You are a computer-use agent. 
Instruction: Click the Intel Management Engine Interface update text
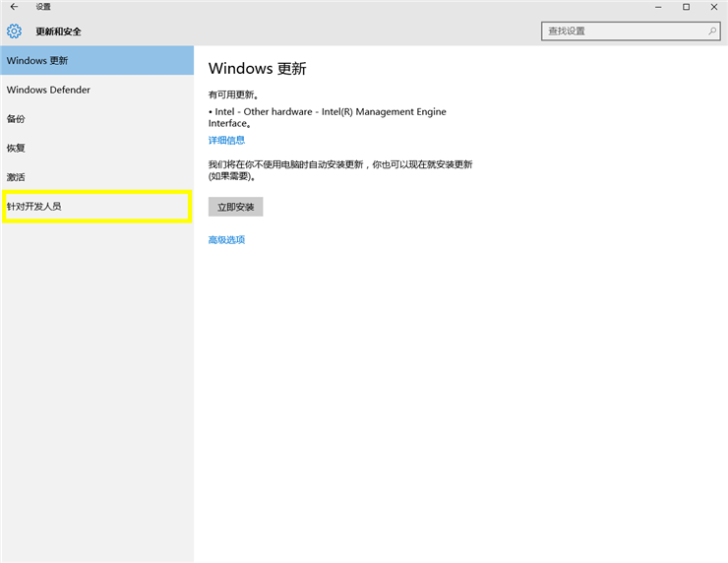click(328, 117)
